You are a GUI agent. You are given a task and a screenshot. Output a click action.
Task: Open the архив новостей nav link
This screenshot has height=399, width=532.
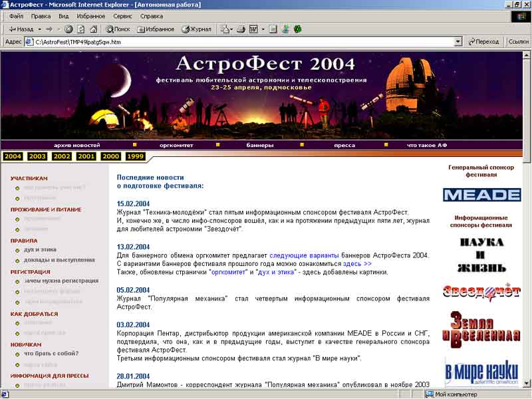coord(77,145)
